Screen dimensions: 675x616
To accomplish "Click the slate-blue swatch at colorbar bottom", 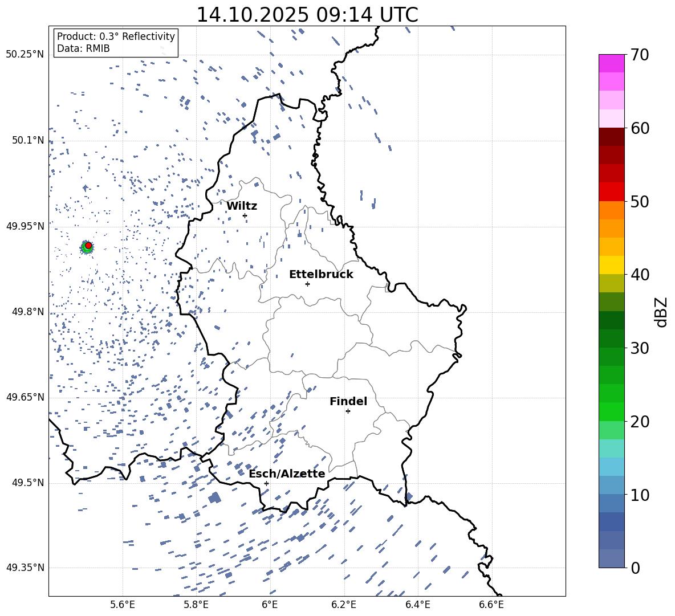I will tap(611, 558).
